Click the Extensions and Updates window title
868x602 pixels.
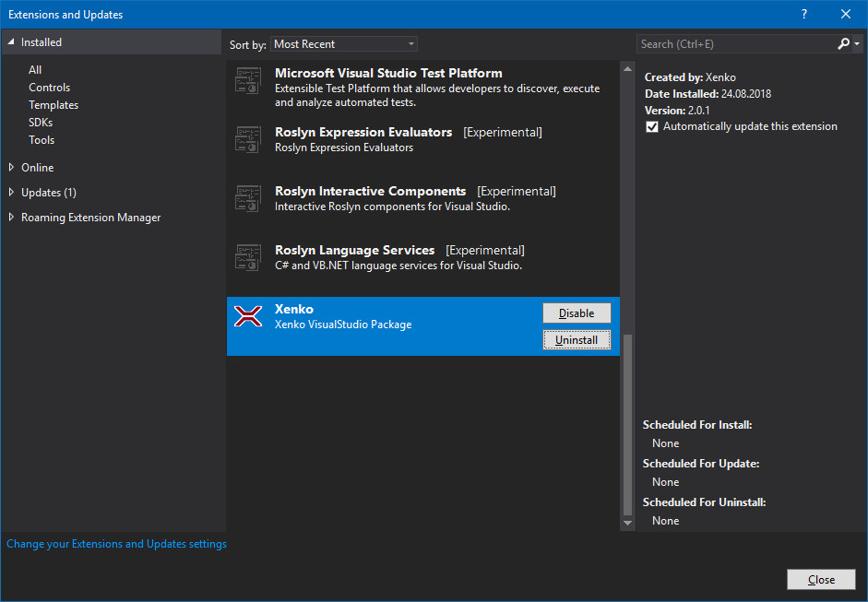pos(65,15)
